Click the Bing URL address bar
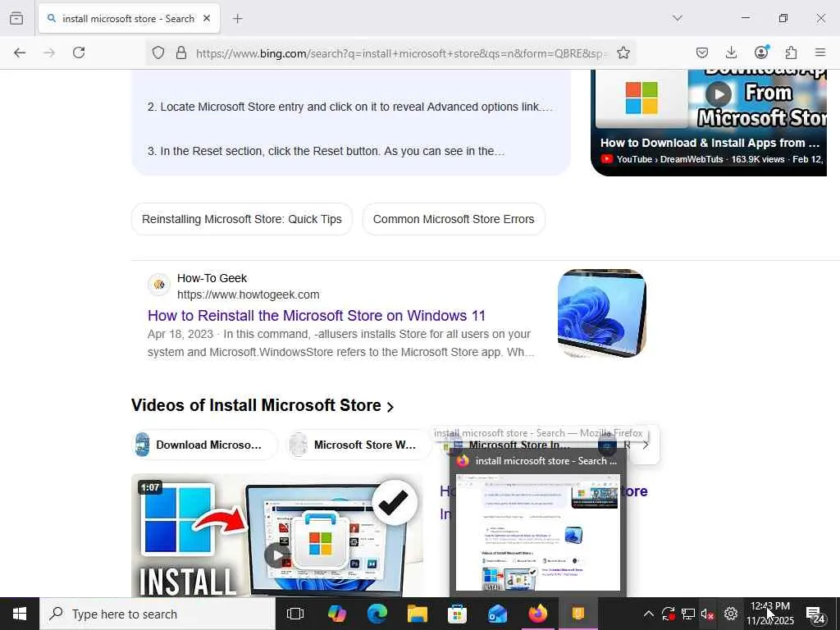Image resolution: width=840 pixels, height=630 pixels. (x=402, y=53)
